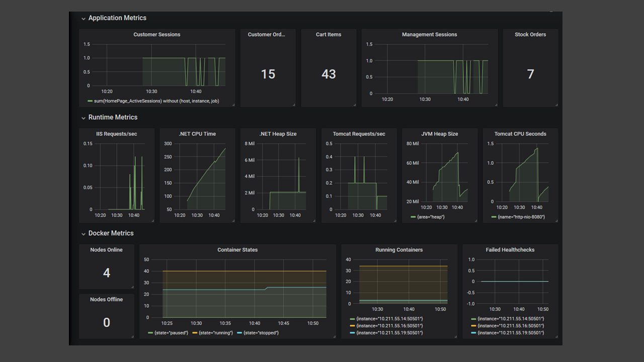This screenshot has width=644, height=362.
Task: Click the IIS Requests/sec panel title
Action: (x=117, y=134)
